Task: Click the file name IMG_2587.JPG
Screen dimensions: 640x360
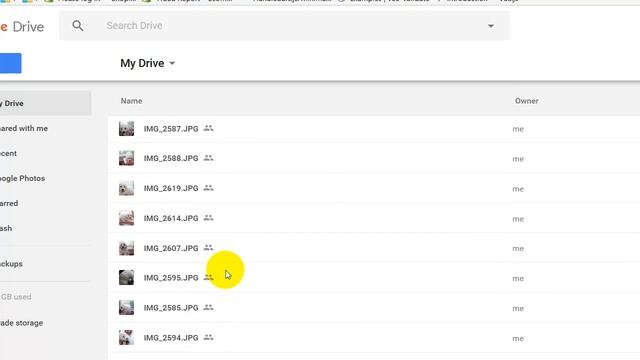Action: [171, 129]
